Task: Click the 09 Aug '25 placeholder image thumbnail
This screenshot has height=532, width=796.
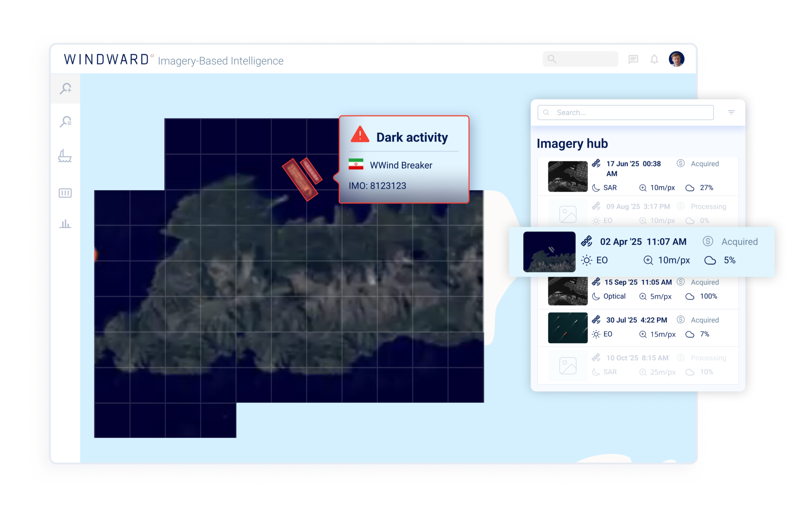Action: click(568, 214)
